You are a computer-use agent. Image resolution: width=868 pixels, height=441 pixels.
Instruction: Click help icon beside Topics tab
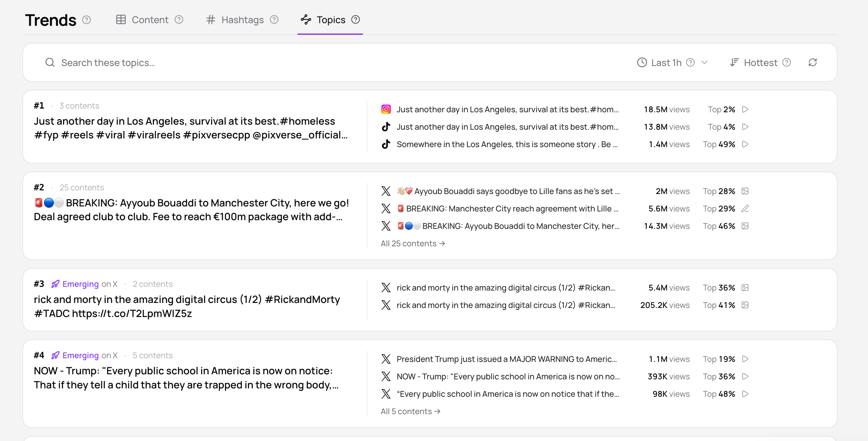[356, 20]
